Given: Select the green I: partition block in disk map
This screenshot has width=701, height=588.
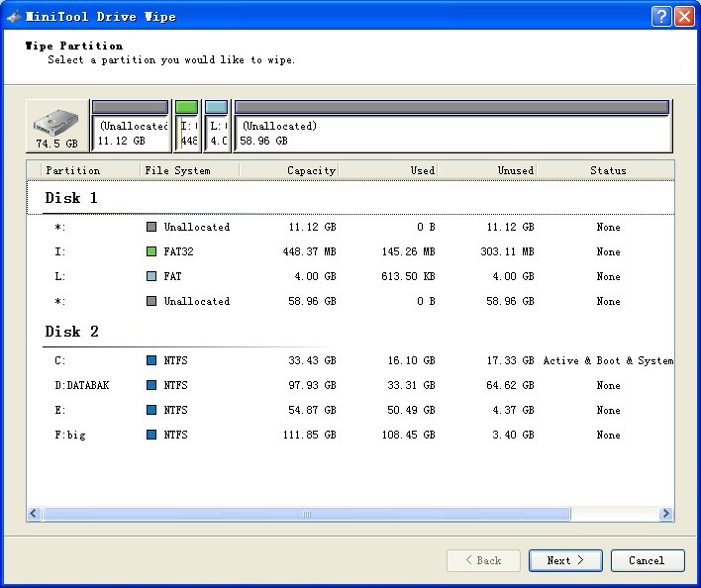Looking at the screenshot, I should click(x=187, y=126).
